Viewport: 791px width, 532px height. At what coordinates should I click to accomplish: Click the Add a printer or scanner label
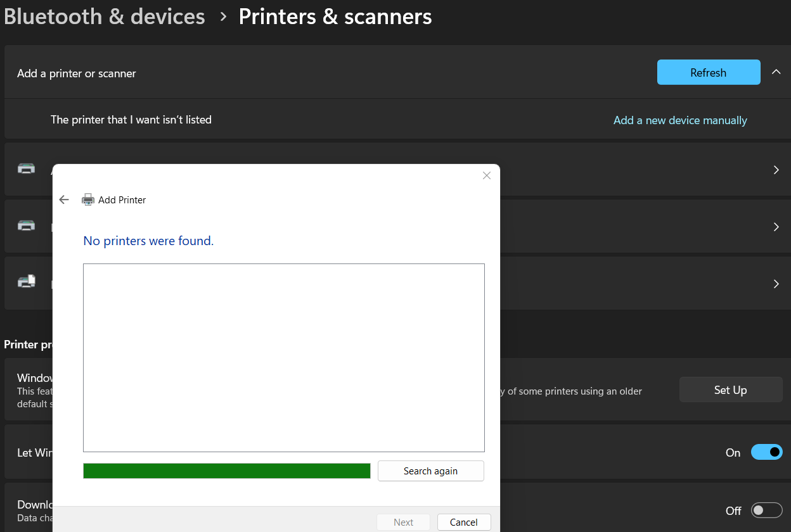(77, 73)
